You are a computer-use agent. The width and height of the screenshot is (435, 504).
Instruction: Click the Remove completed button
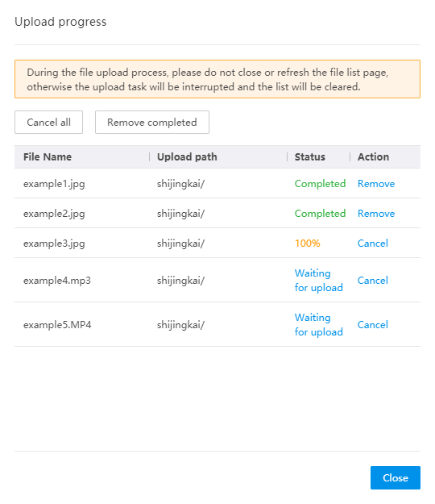point(152,122)
